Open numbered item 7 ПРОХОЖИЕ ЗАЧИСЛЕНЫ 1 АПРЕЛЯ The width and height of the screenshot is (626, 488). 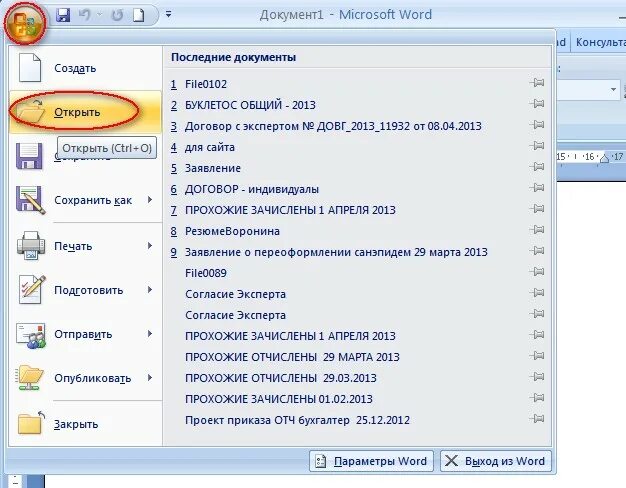pyautogui.click(x=290, y=210)
